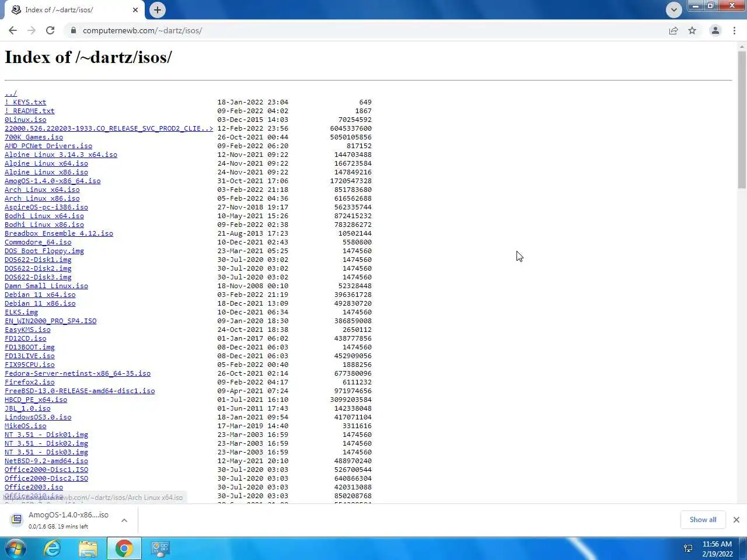The image size is (747, 560).
Task: Download AMD_PCNet_Drivers.iso
Action: pyautogui.click(x=48, y=146)
